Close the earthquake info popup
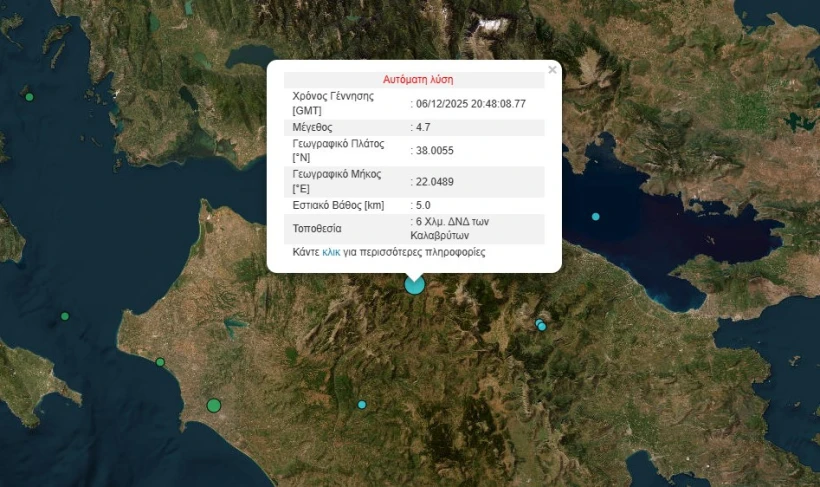Image resolution: width=820 pixels, height=487 pixels. 552,70
